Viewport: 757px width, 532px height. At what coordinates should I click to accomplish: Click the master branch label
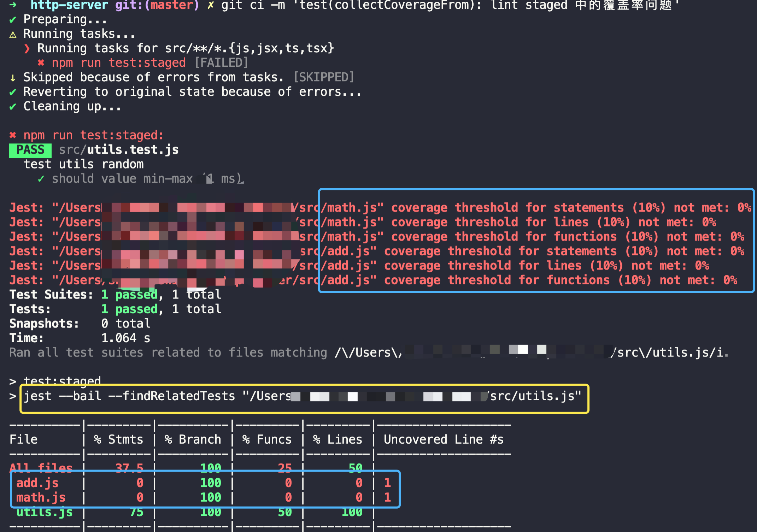point(172,5)
